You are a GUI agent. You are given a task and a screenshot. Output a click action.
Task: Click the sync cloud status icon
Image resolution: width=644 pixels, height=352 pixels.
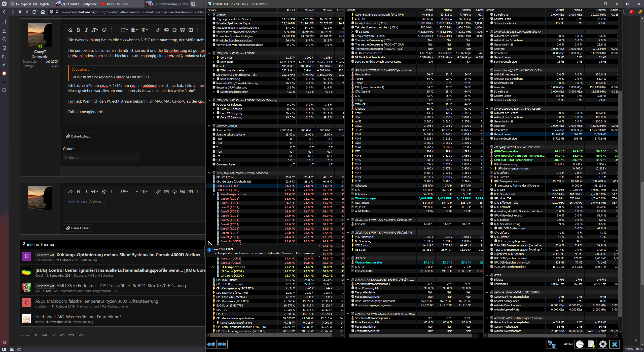19,349
